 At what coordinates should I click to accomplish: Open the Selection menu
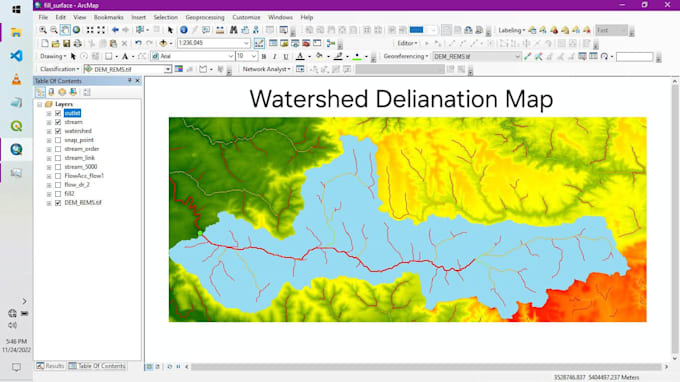[x=165, y=17]
